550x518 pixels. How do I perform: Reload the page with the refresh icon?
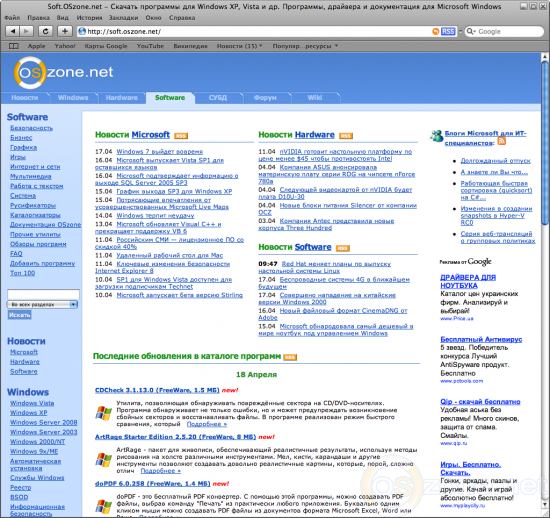pos(45,31)
